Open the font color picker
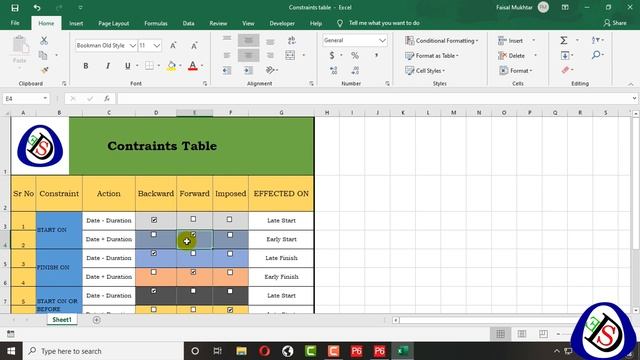This screenshot has height=360, width=640. tap(193, 66)
